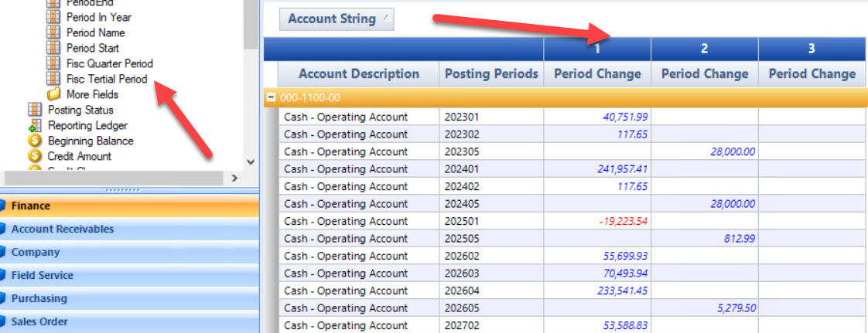
Task: Click the pivot column header 3
Action: pyautogui.click(x=812, y=49)
